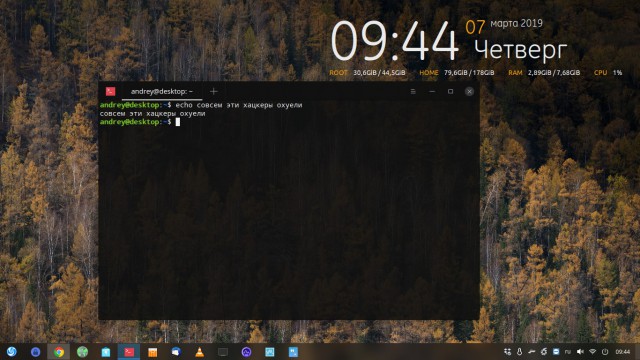
Task: Click the 'марта 2019' date text
Action: [x=516, y=24]
